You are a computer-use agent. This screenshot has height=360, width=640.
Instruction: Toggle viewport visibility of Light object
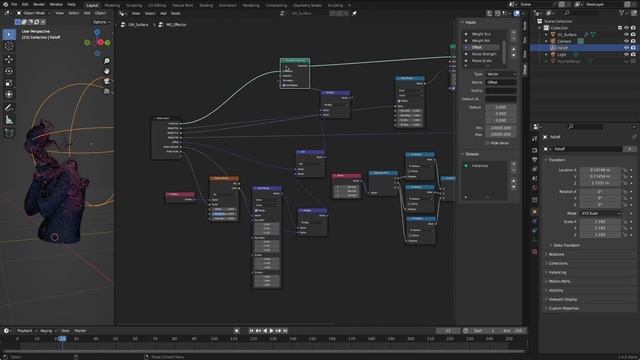point(626,54)
